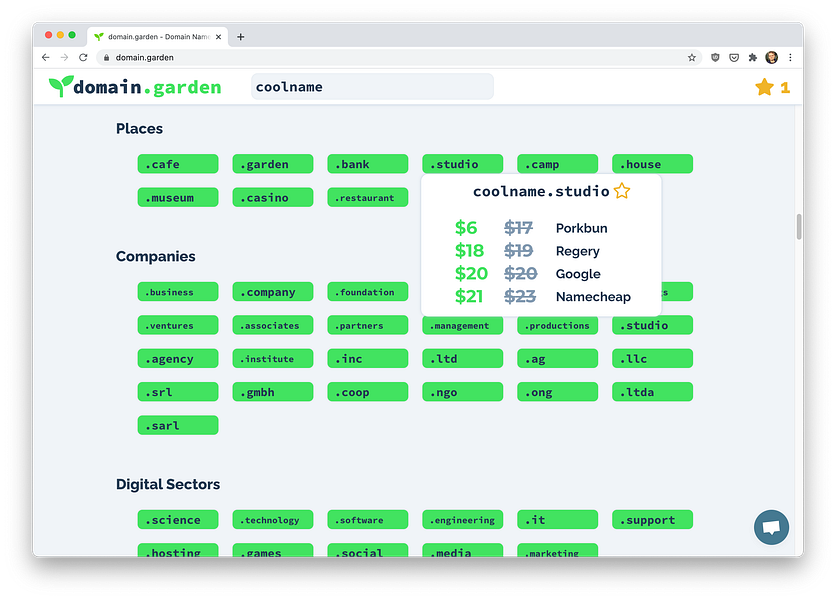Click the Pocket extension icon
This screenshot has height=600, width=836.
tap(734, 58)
